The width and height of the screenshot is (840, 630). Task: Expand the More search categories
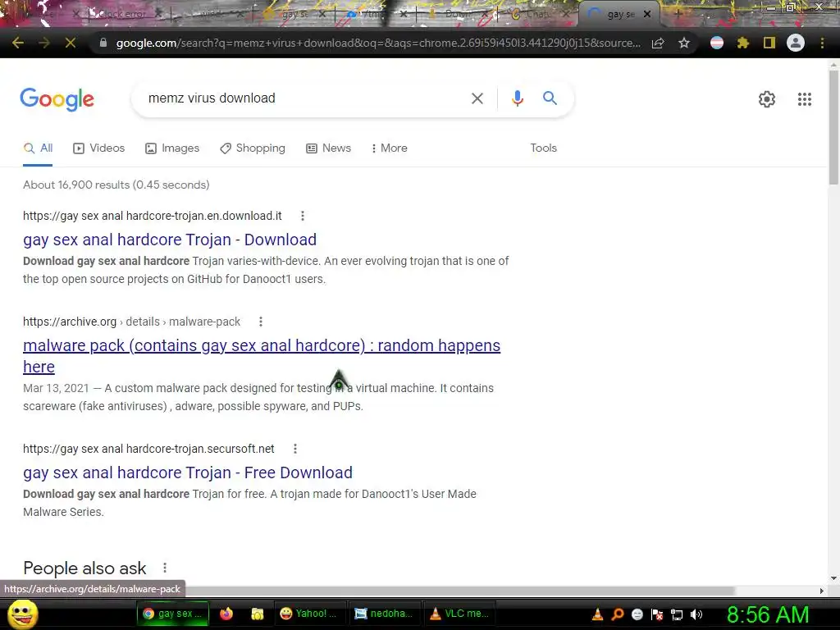click(x=390, y=148)
